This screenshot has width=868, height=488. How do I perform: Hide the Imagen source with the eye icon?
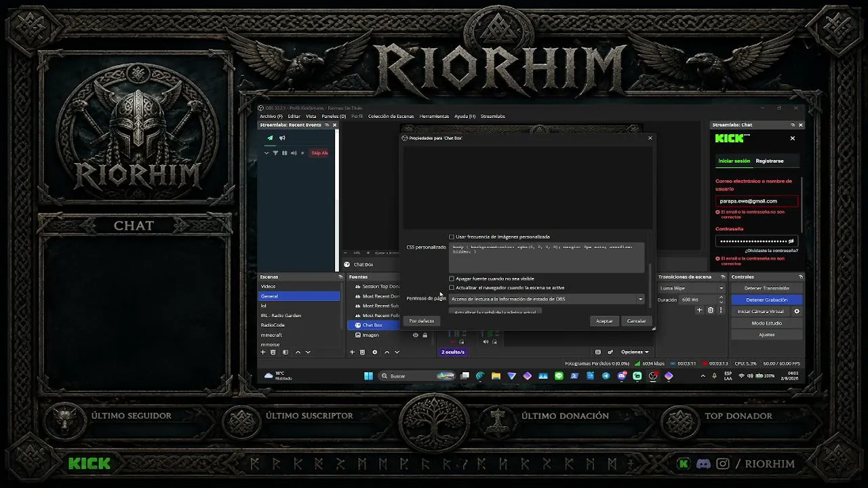click(416, 335)
